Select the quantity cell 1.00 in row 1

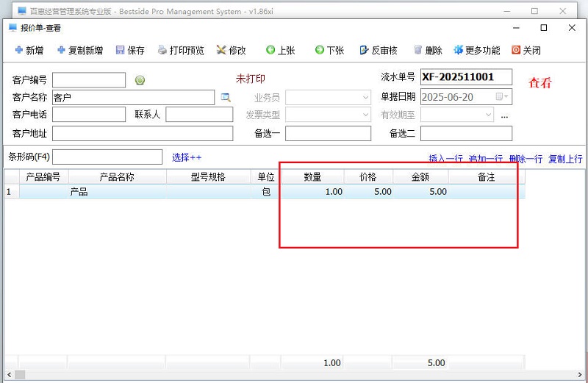coord(312,192)
